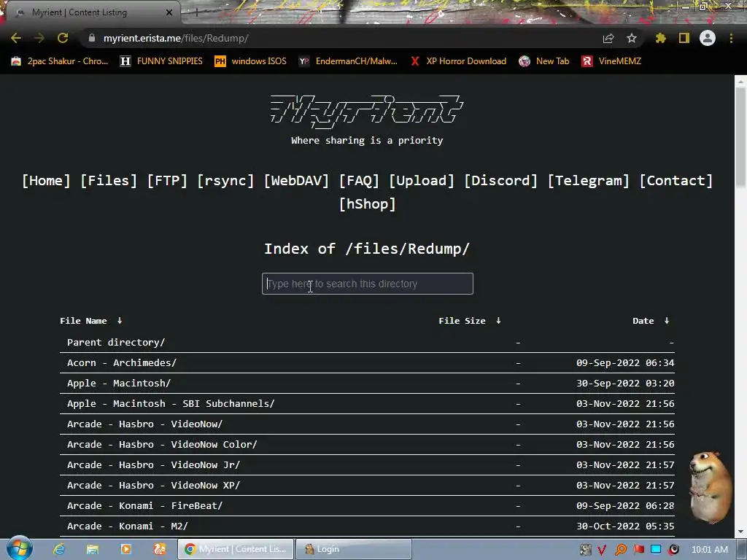Image resolution: width=747 pixels, height=560 pixels.
Task: Click the Myrient ASCII logo
Action: 367,112
